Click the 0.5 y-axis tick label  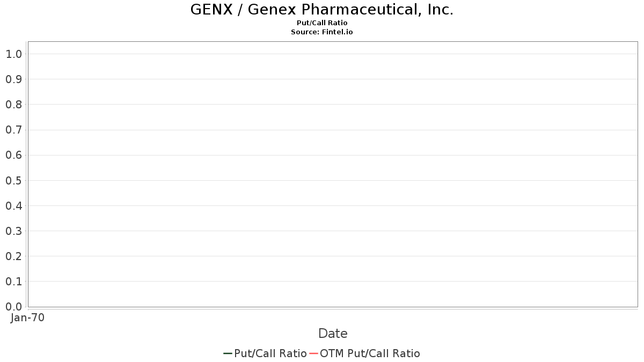pos(13,181)
